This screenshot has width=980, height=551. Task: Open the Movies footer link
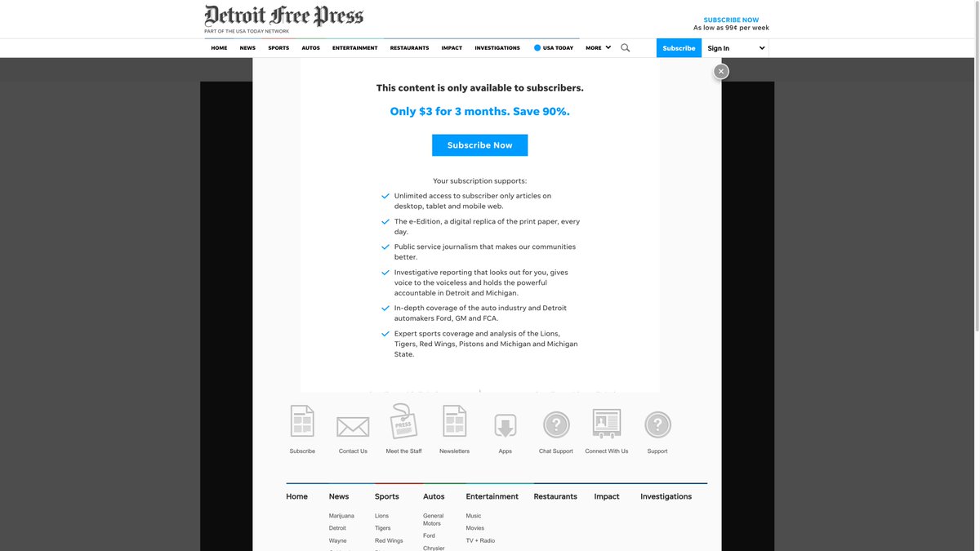pyautogui.click(x=474, y=528)
